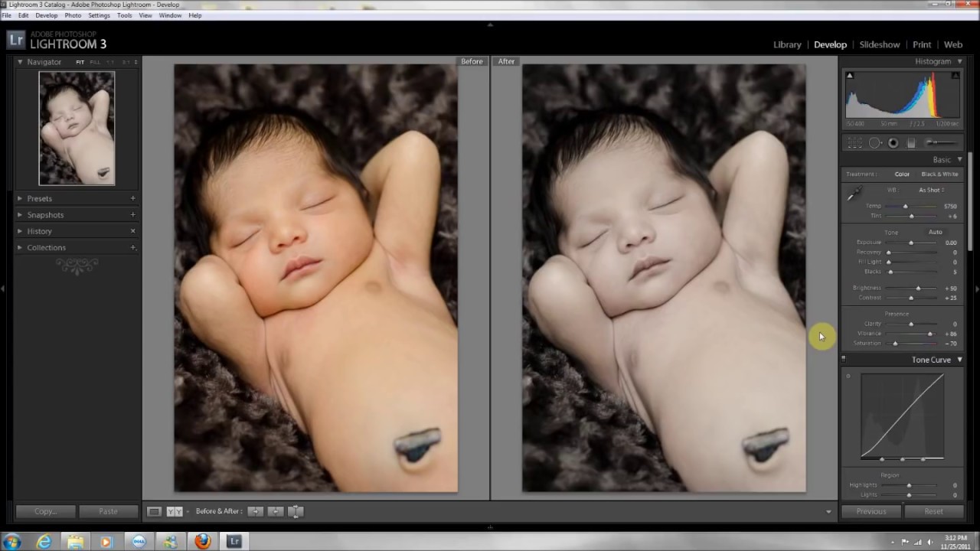Click the Exposure value 0.00 field

(950, 243)
